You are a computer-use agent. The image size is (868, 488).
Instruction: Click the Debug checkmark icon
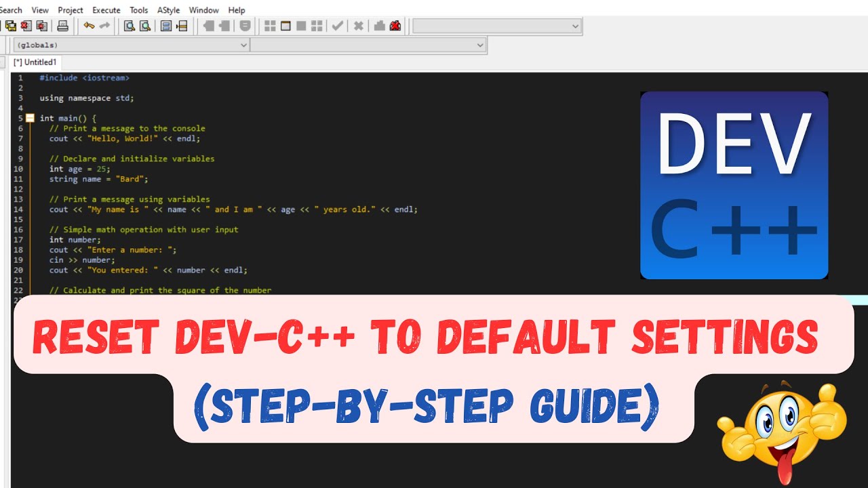click(337, 26)
